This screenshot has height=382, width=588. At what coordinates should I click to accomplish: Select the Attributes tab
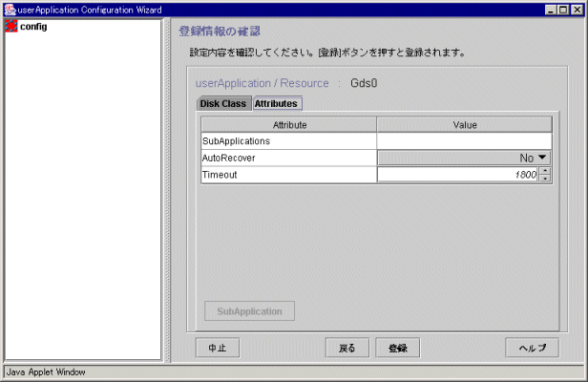tap(276, 103)
